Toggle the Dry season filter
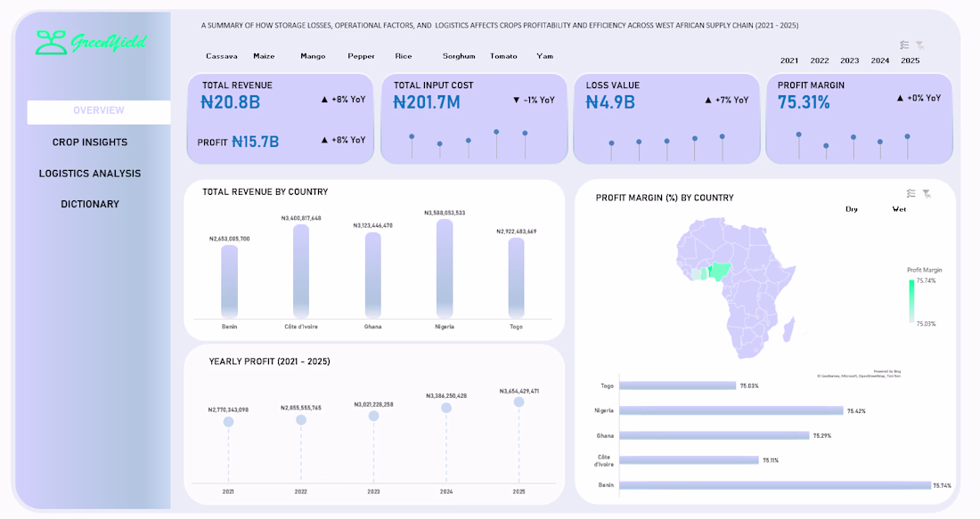This screenshot has height=519, width=980. (851, 209)
